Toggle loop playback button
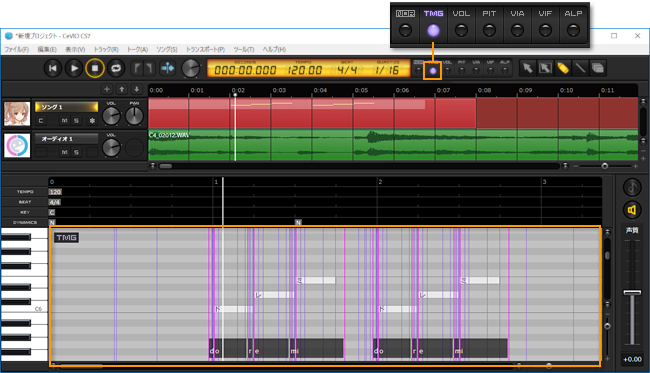This screenshot has width=650, height=373. point(116,68)
